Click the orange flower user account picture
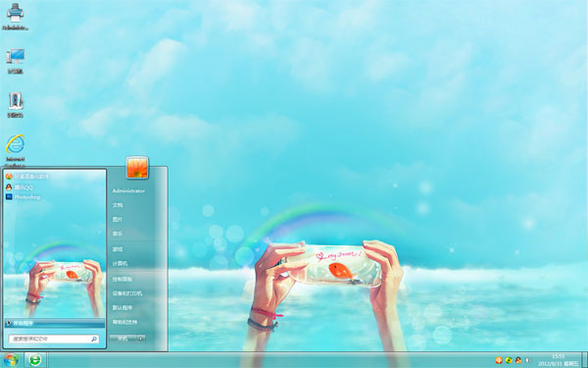Viewport: 588px width, 368px height. pos(137,168)
